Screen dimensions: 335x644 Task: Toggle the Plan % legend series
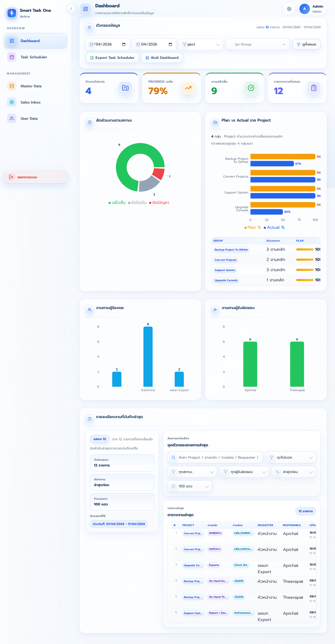point(253,227)
